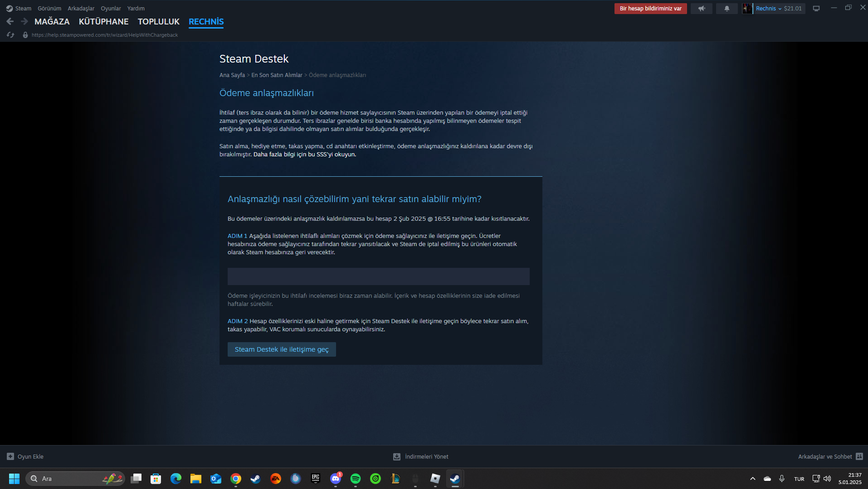868x489 pixels.
Task: Click the Oyun Ekle plus icon
Action: click(10, 456)
